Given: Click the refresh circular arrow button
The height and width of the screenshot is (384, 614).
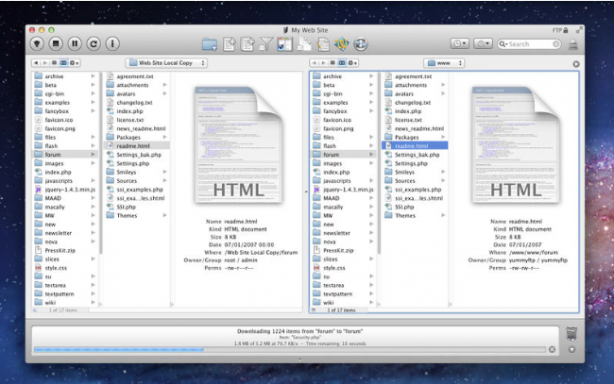Looking at the screenshot, I should click(x=93, y=43).
